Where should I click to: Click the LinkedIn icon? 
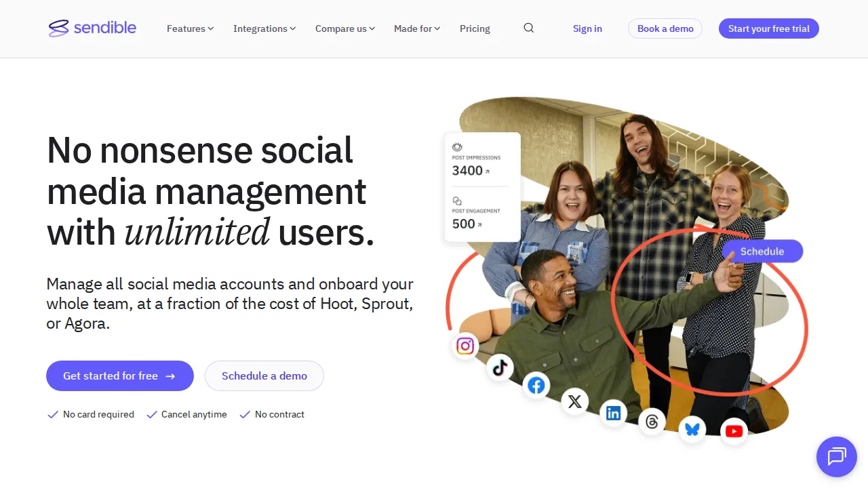614,413
